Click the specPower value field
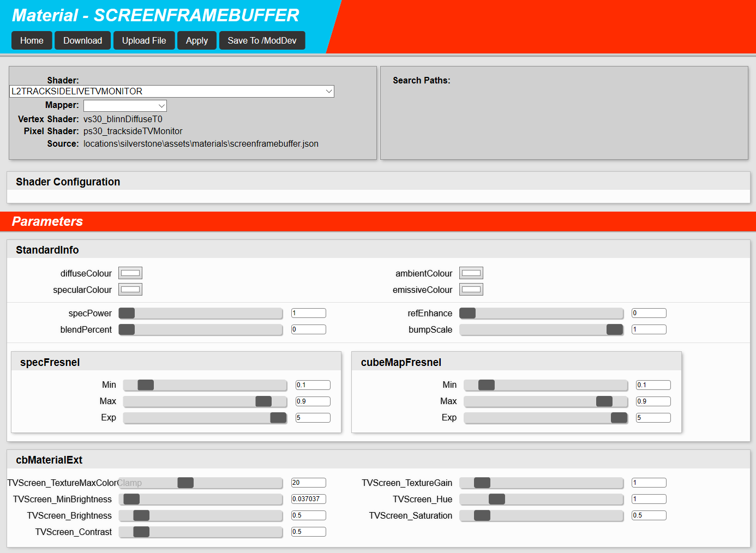Image resolution: width=756 pixels, height=553 pixels. coord(309,313)
